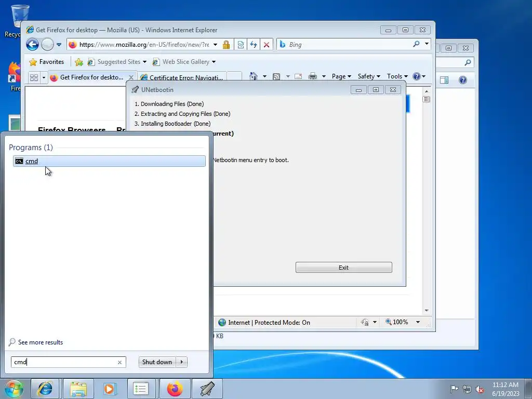Viewport: 532px width, 399px height.
Task: Click the Quick Tabs icon
Action: coord(34,78)
